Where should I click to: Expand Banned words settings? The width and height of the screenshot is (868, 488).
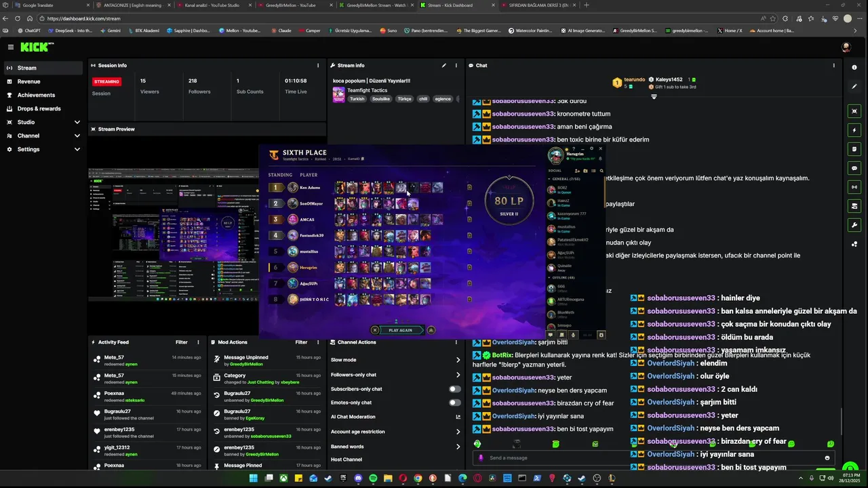pos(458,447)
